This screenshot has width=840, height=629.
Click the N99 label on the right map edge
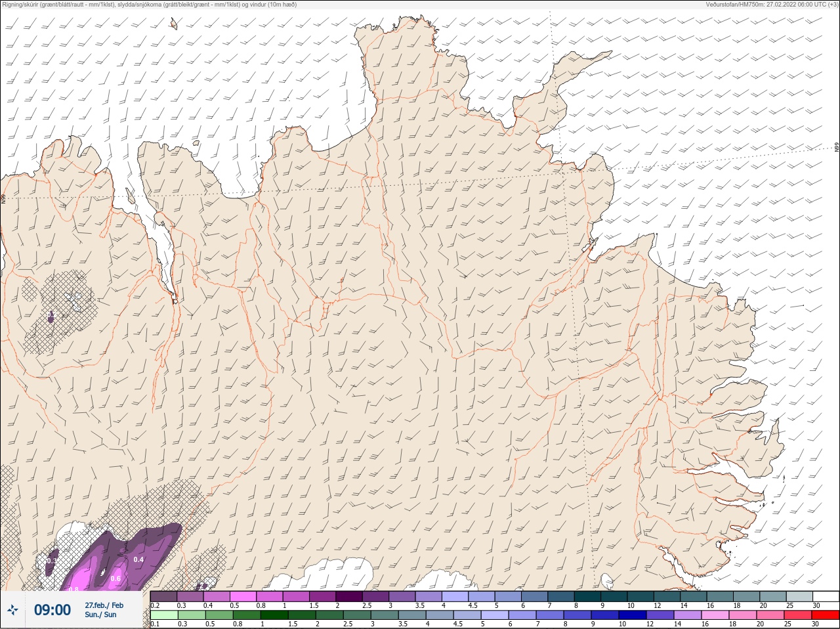(x=837, y=147)
